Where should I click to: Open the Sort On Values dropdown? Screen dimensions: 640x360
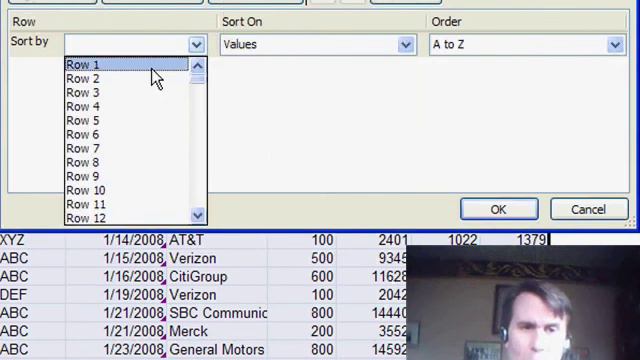(x=318, y=44)
